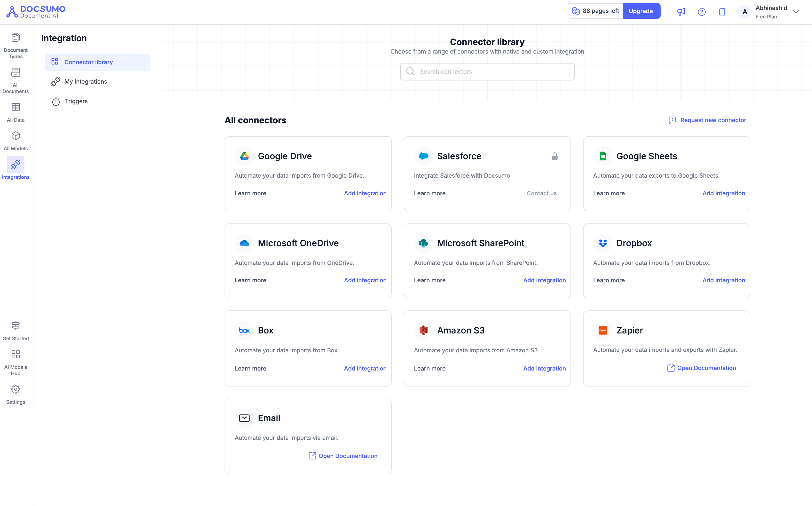
Task: Click the Free Plan label
Action: tap(766, 17)
